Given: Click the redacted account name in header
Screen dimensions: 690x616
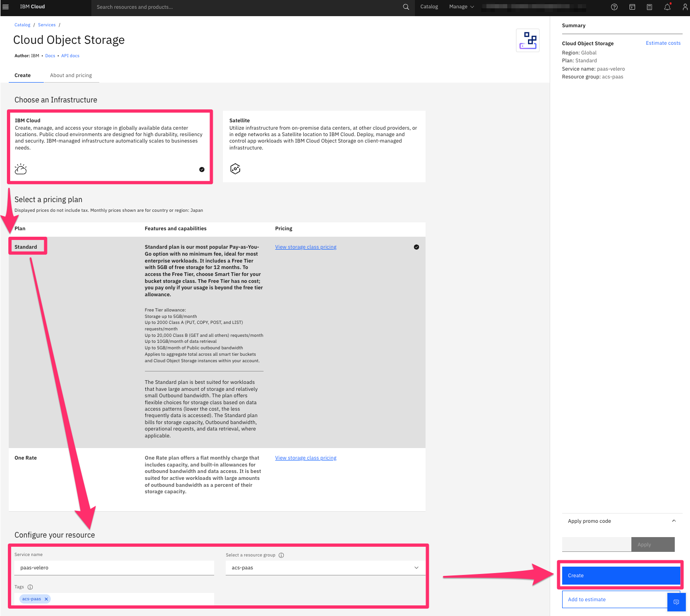Looking at the screenshot, I should [x=534, y=7].
